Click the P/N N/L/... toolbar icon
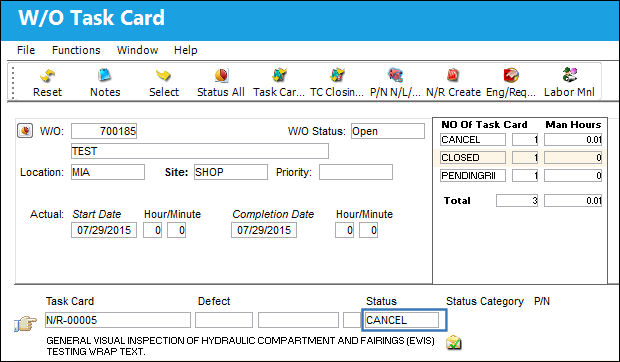Image resolution: width=620 pixels, height=362 pixels. [x=395, y=75]
